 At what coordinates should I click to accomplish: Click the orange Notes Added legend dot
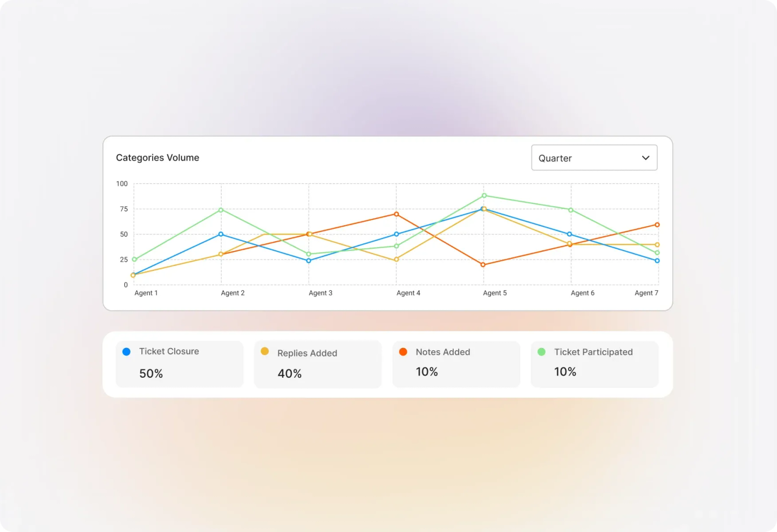[x=403, y=352]
